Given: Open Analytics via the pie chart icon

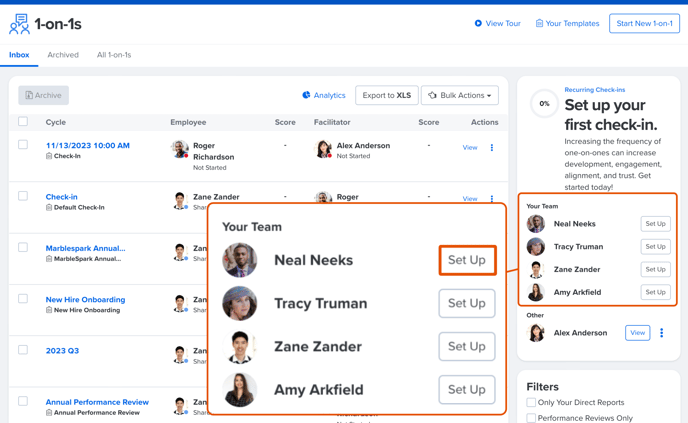Looking at the screenshot, I should [306, 95].
